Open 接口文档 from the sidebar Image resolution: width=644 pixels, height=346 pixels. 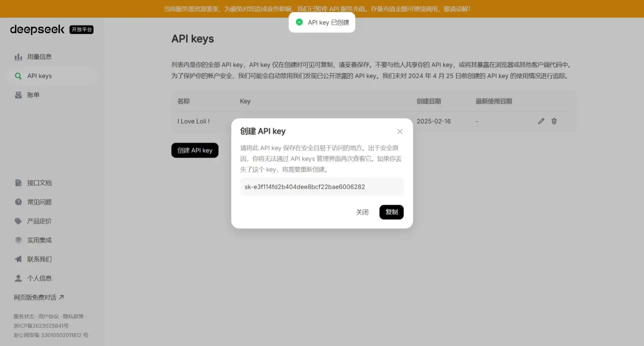point(39,183)
